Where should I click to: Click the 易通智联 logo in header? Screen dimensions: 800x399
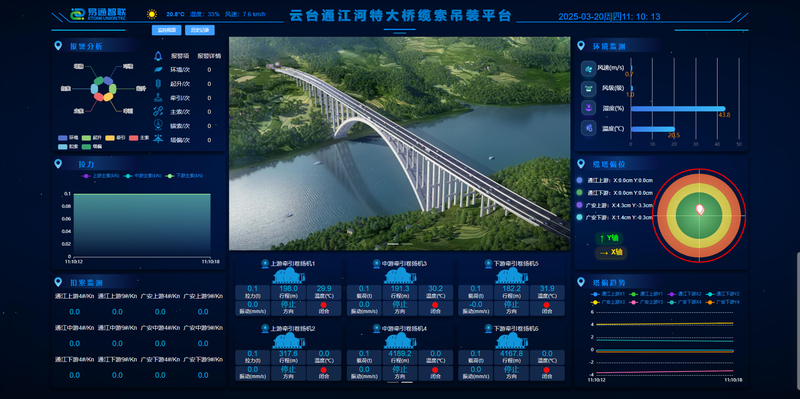(97, 14)
